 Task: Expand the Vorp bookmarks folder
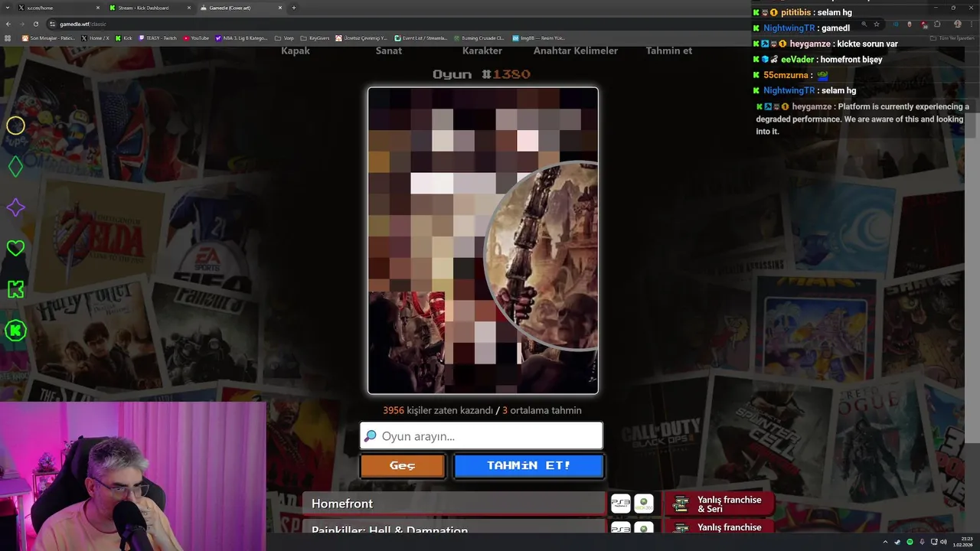point(284,37)
